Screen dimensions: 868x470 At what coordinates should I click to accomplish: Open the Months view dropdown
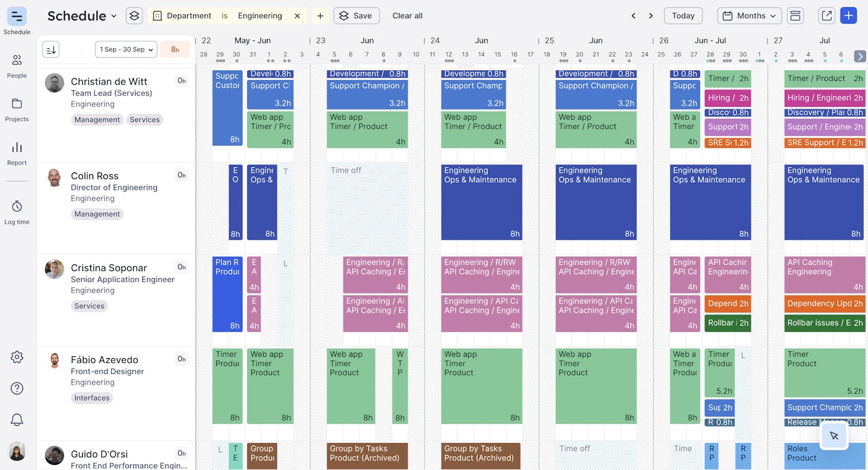click(x=749, y=16)
